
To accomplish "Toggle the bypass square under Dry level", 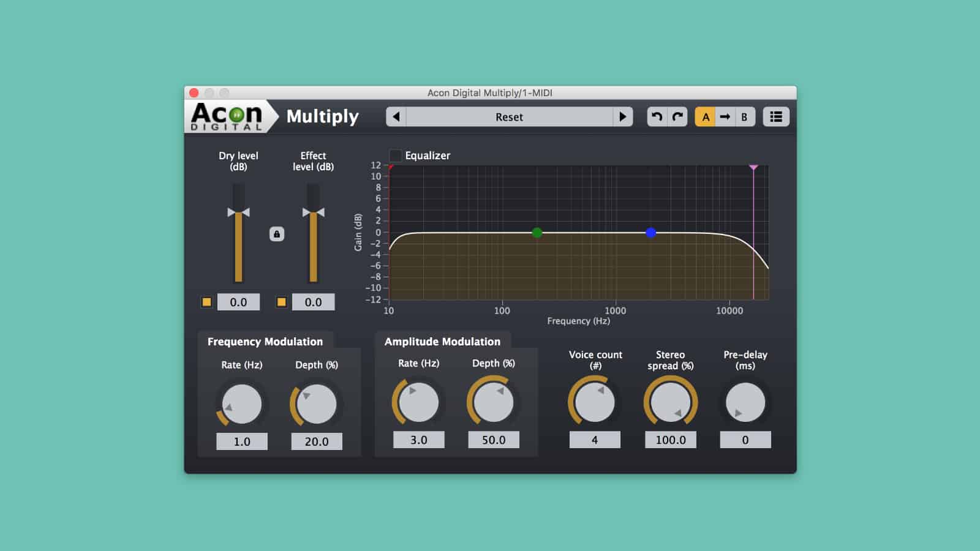I will tap(206, 301).
